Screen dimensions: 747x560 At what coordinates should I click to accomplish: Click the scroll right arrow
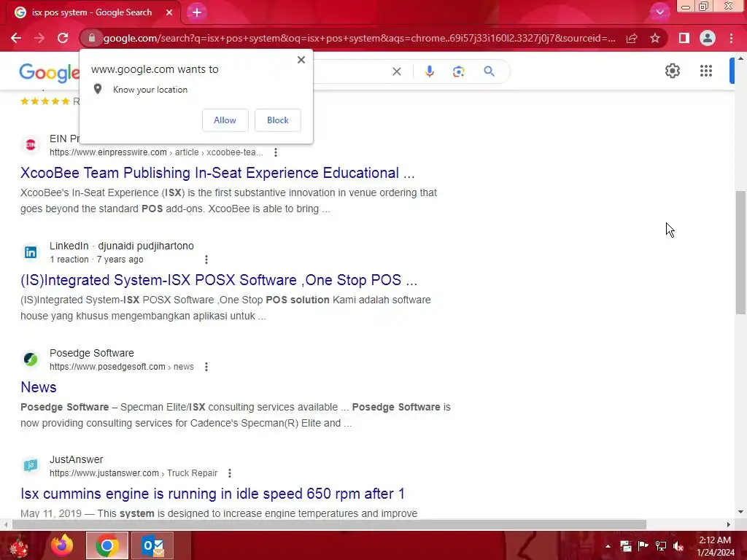tap(729, 524)
